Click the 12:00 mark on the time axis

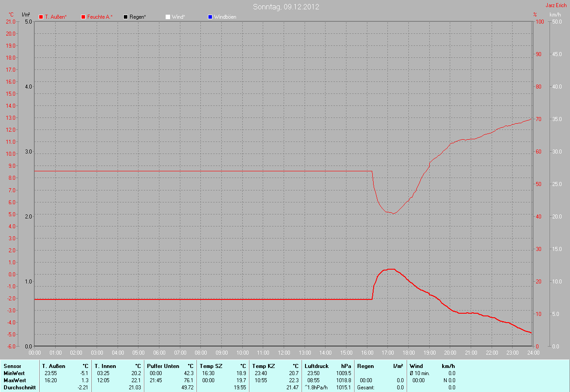(x=284, y=353)
